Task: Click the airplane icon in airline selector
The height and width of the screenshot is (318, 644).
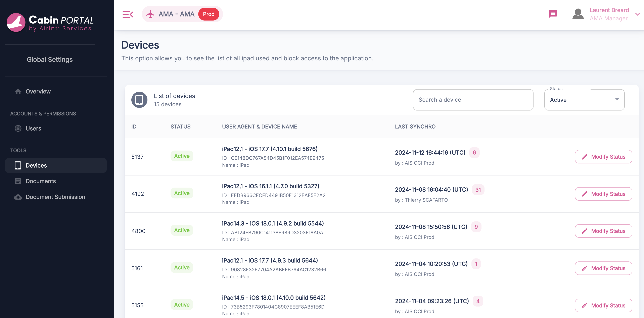Action: pos(150,14)
